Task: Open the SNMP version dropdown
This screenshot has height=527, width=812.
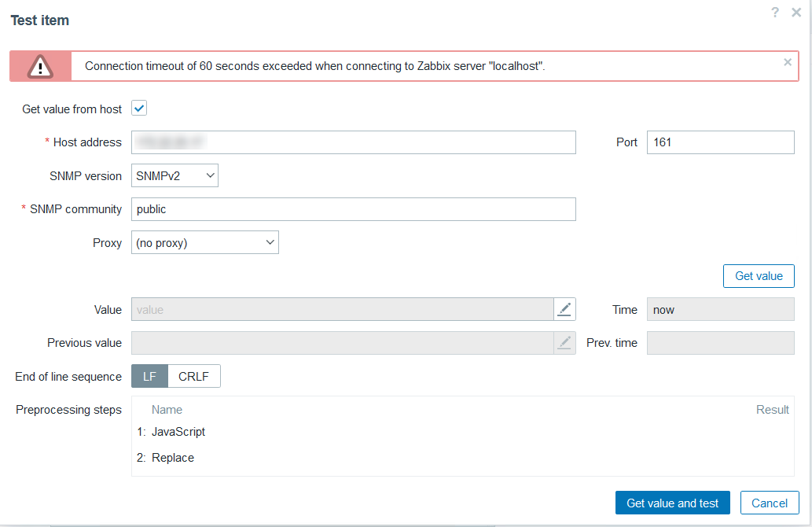Action: pyautogui.click(x=175, y=176)
